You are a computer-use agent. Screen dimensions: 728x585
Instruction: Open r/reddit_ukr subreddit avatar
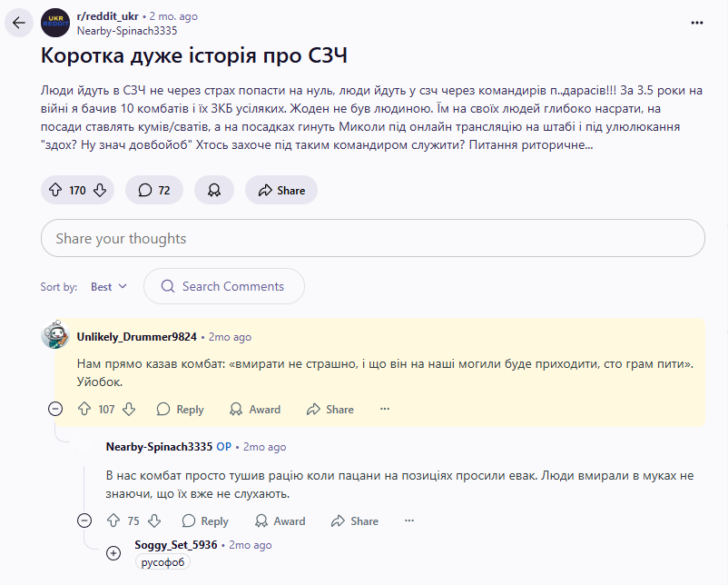[55, 23]
